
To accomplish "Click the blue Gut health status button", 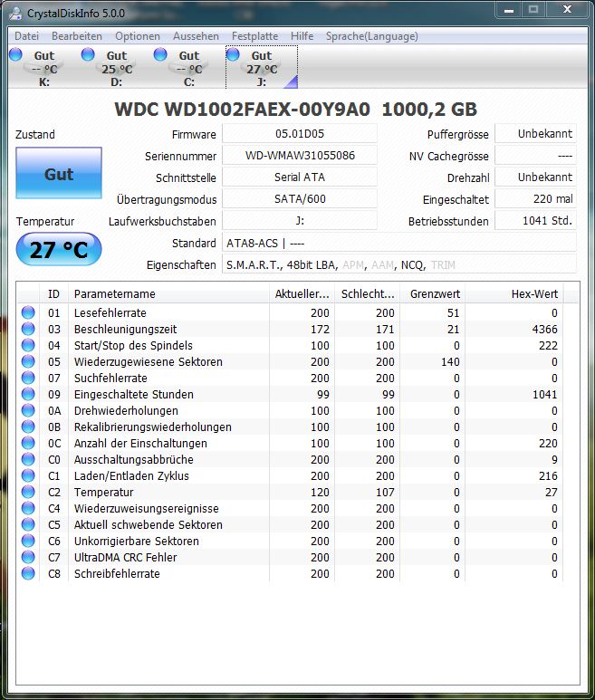I will point(59,173).
